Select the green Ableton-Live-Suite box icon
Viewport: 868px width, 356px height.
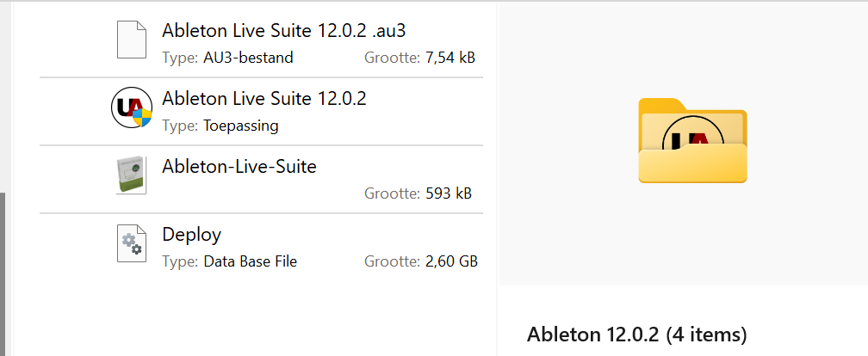(x=131, y=175)
